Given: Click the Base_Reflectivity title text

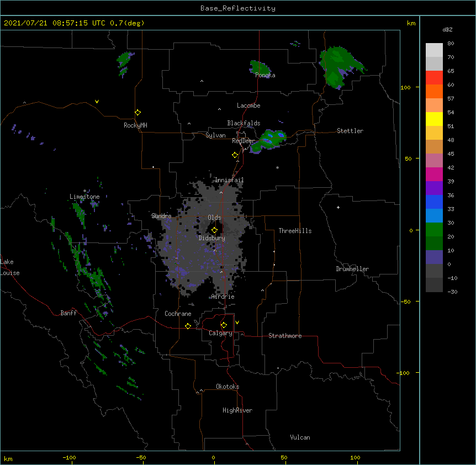Looking at the screenshot, I should tap(237, 8).
